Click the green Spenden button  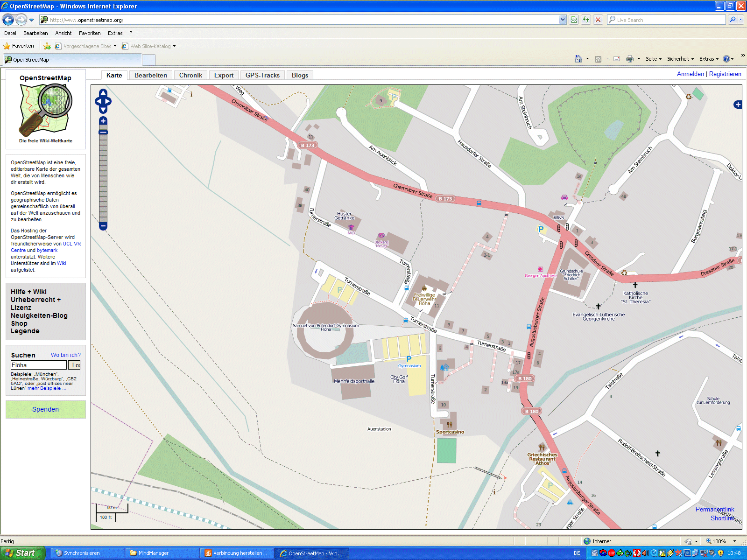(46, 409)
